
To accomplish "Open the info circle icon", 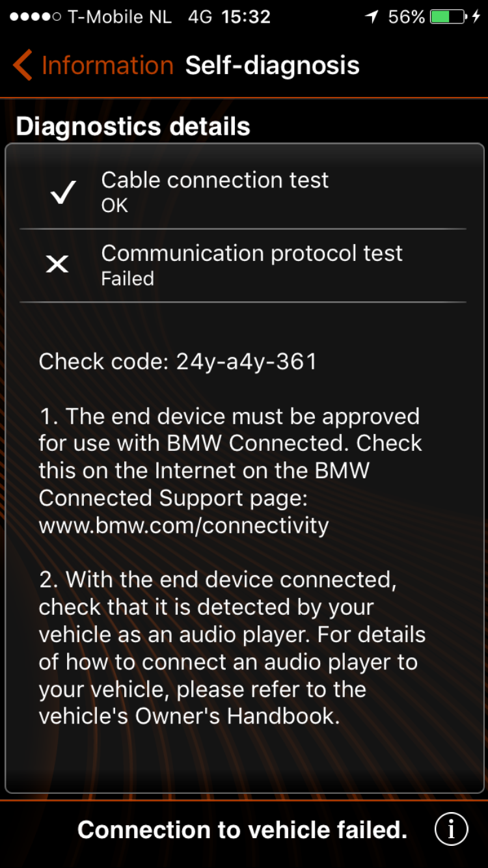I will click(451, 829).
